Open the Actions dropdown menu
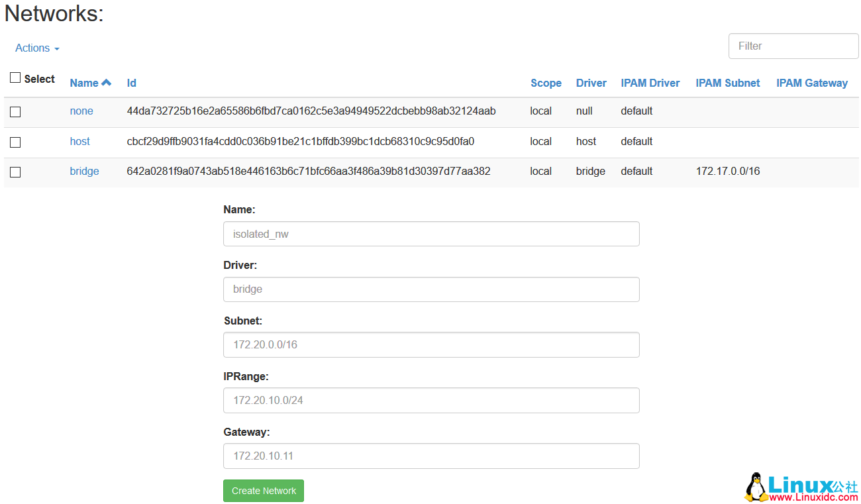The image size is (861, 504). [x=36, y=48]
